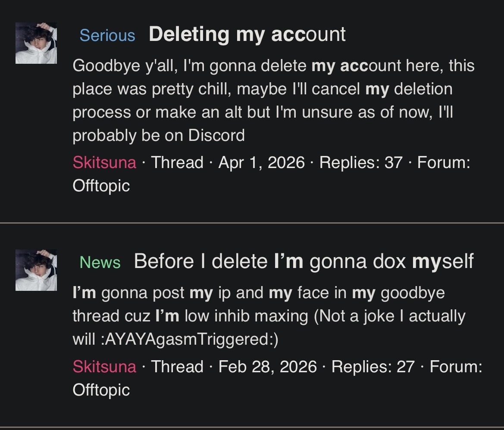
Task: Open the Offtopic forum under Deleting my account
Action: (x=101, y=186)
